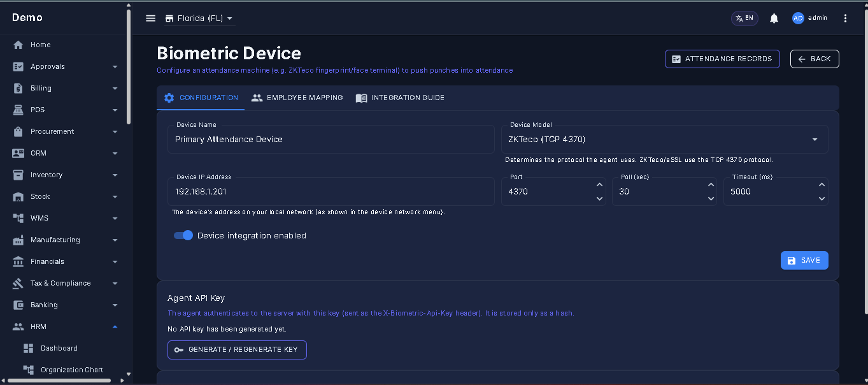The height and width of the screenshot is (385, 868).
Task: Decrease the Port value with down arrow
Action: coord(599,198)
